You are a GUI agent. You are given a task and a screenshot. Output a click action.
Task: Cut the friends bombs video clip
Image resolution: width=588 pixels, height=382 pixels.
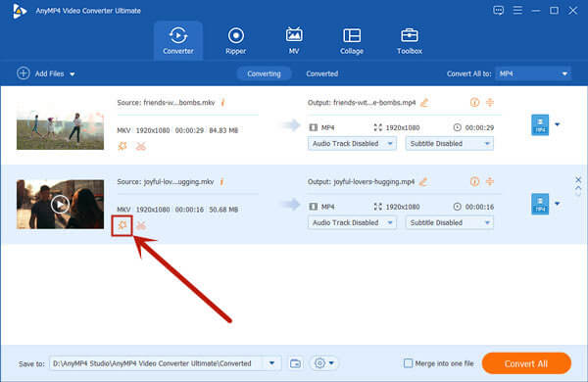(x=140, y=146)
